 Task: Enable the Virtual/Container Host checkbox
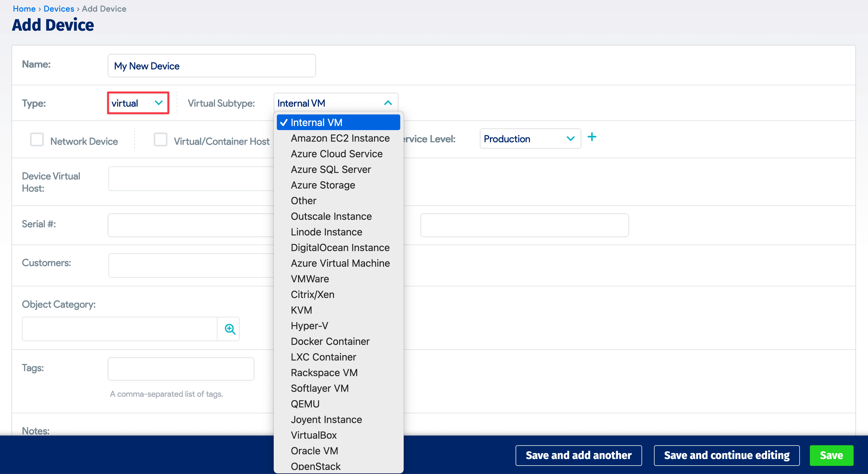160,139
